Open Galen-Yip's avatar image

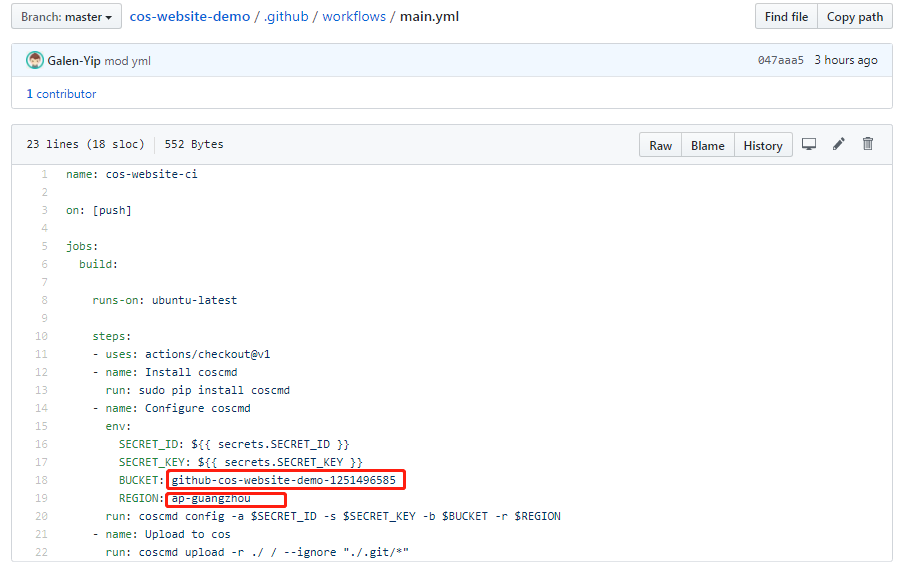click(x=35, y=60)
